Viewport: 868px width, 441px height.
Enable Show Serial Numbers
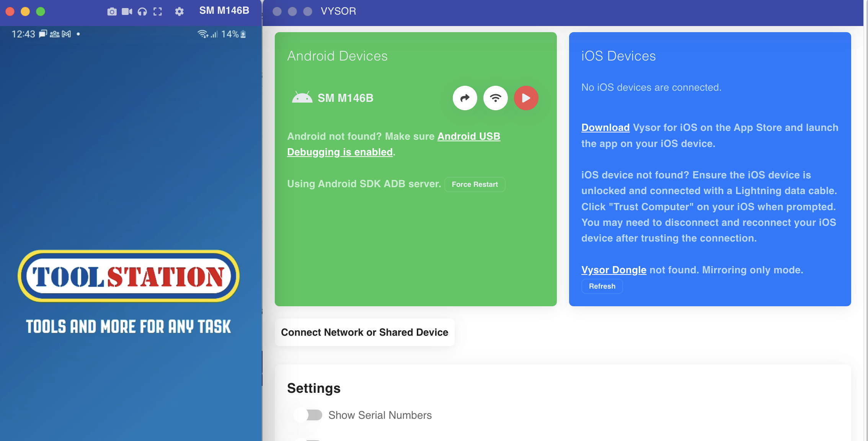[308, 415]
